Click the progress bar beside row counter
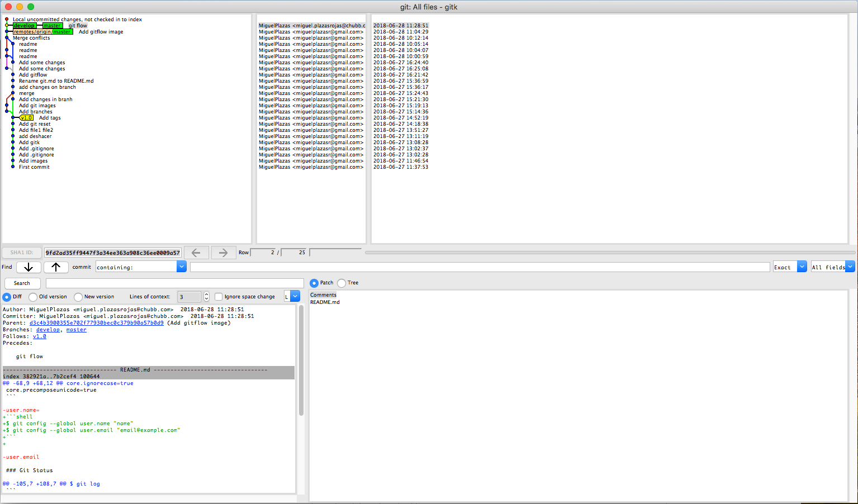This screenshot has width=858, height=504. click(x=335, y=253)
